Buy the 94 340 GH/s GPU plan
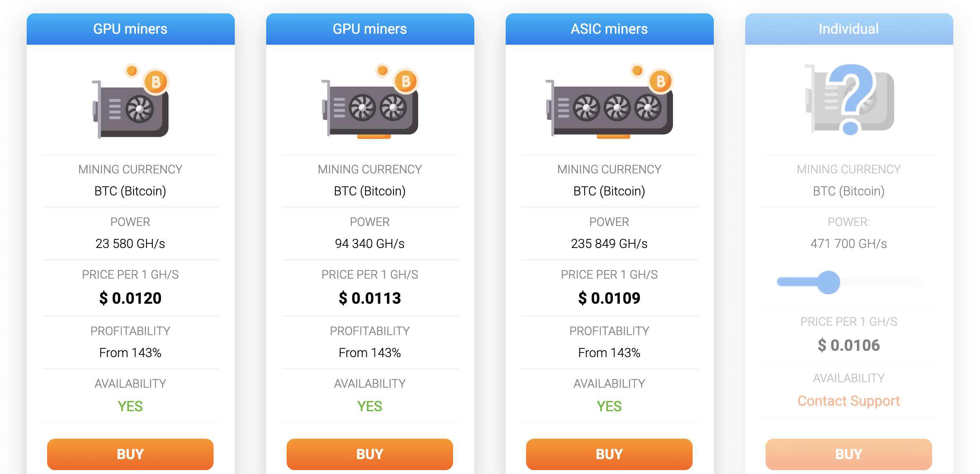The image size is (980, 474). [x=370, y=454]
